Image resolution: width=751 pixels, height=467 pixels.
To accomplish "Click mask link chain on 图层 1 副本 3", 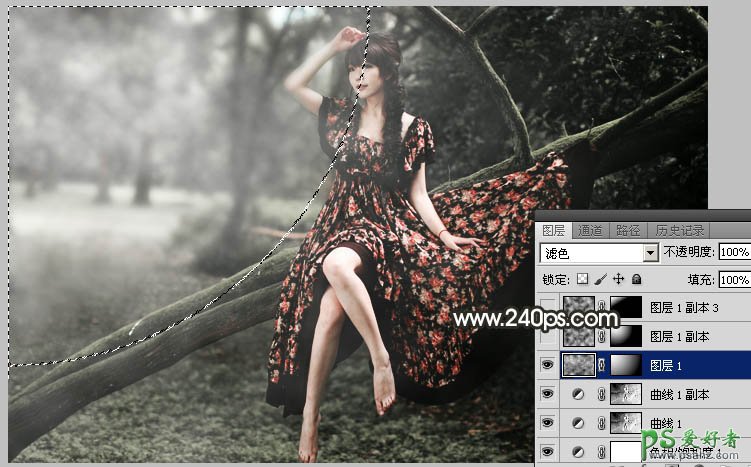I will pos(602,308).
